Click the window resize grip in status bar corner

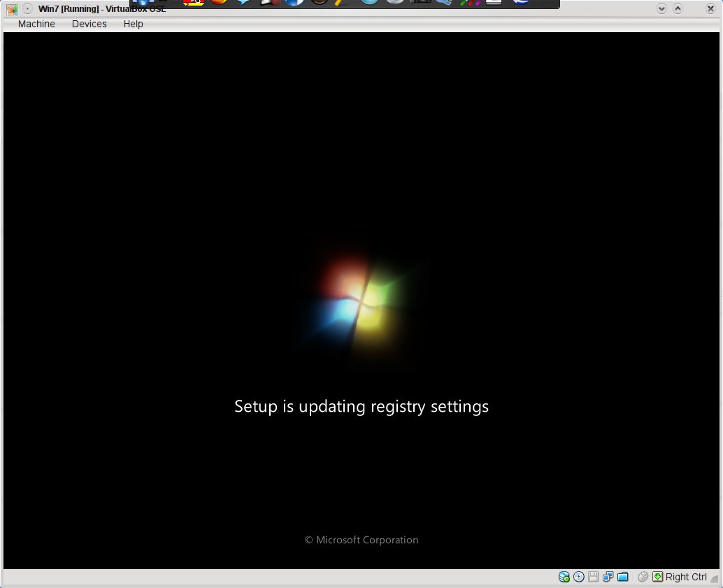point(715,579)
